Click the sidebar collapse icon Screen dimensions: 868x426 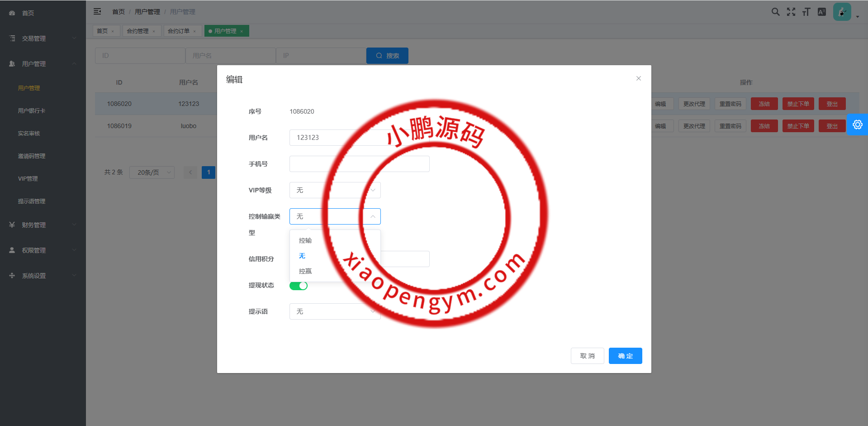97,11
